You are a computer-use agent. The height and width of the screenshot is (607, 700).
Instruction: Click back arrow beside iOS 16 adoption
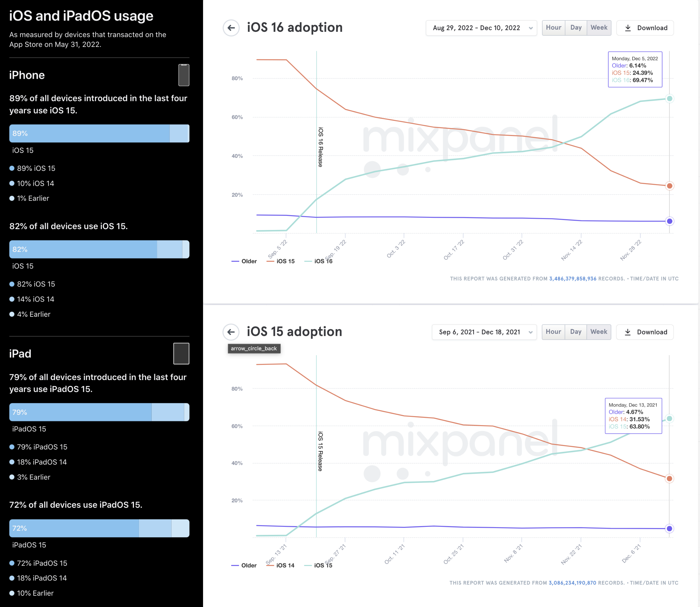(231, 28)
